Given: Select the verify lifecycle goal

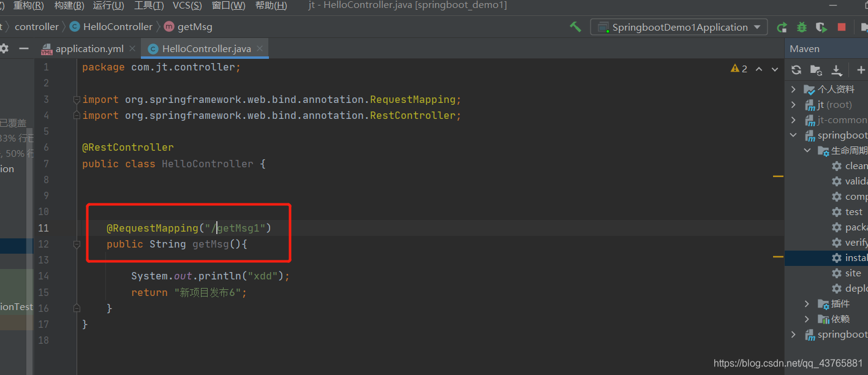Looking at the screenshot, I should [850, 243].
